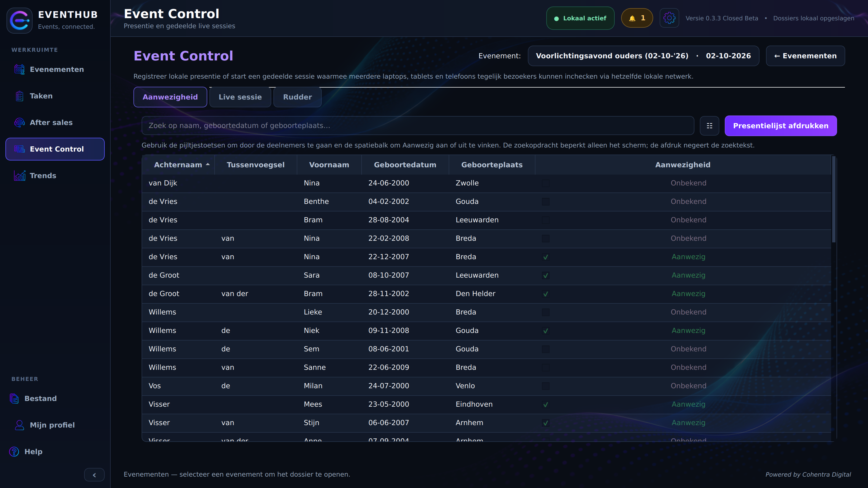Open the Trends chart icon

tap(20, 175)
